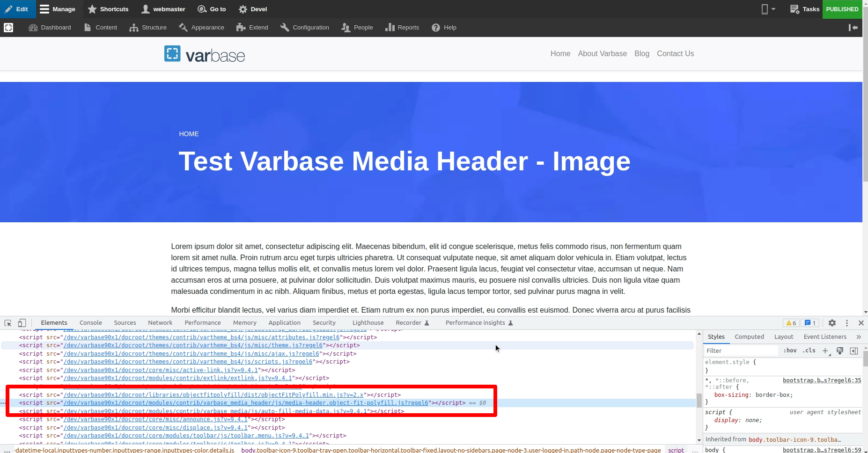Switch to the Recorder tab
Image resolution: width=868 pixels, height=453 pixels.
412,323
